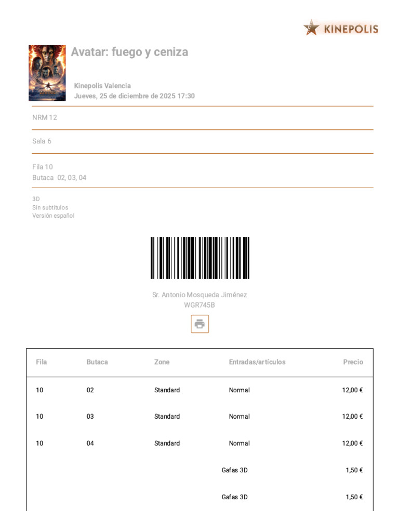Click the Butaca column header in table
The image size is (399, 532).
[97, 362]
